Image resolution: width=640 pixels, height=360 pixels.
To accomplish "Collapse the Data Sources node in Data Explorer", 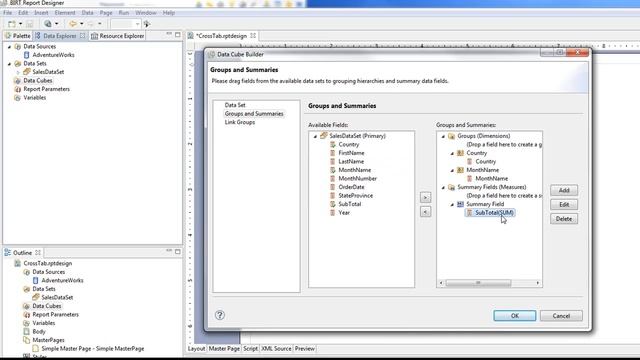I will point(9,47).
